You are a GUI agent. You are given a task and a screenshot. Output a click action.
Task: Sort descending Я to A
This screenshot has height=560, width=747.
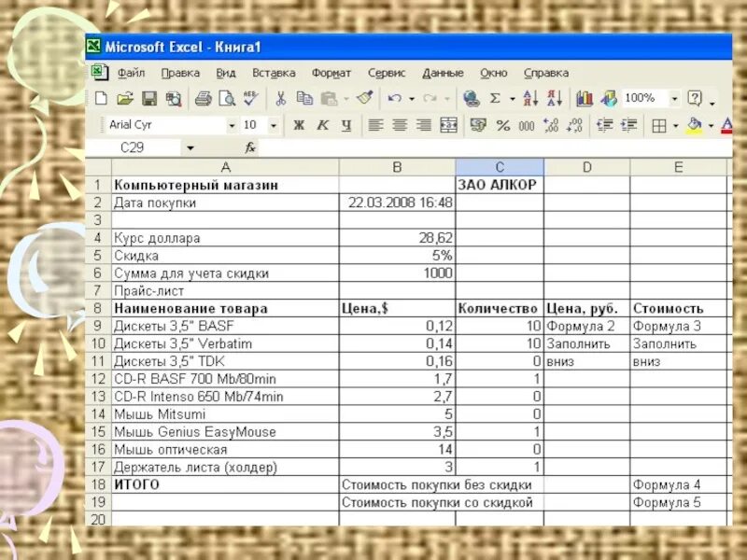[555, 99]
